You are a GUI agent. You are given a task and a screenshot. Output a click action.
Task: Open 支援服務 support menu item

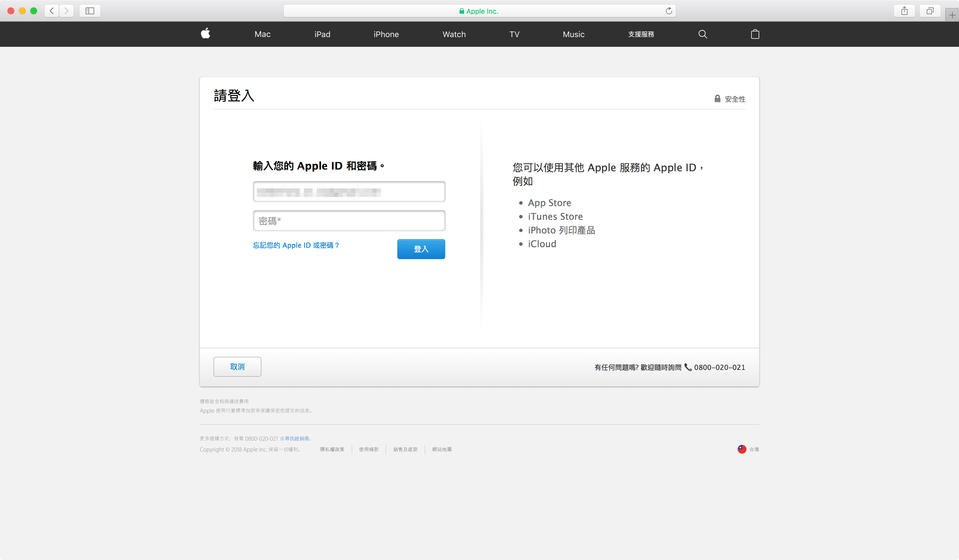point(641,34)
